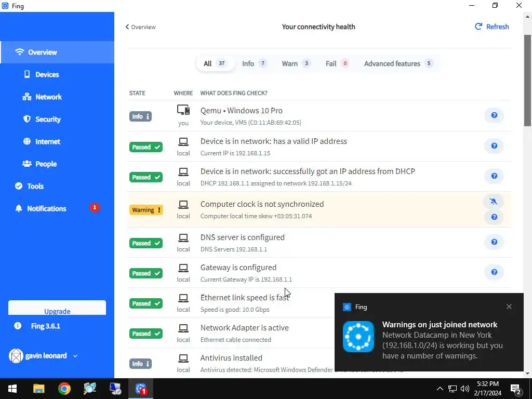Open help for valid IP address check
The width and height of the screenshot is (532, 399).
coord(494,146)
